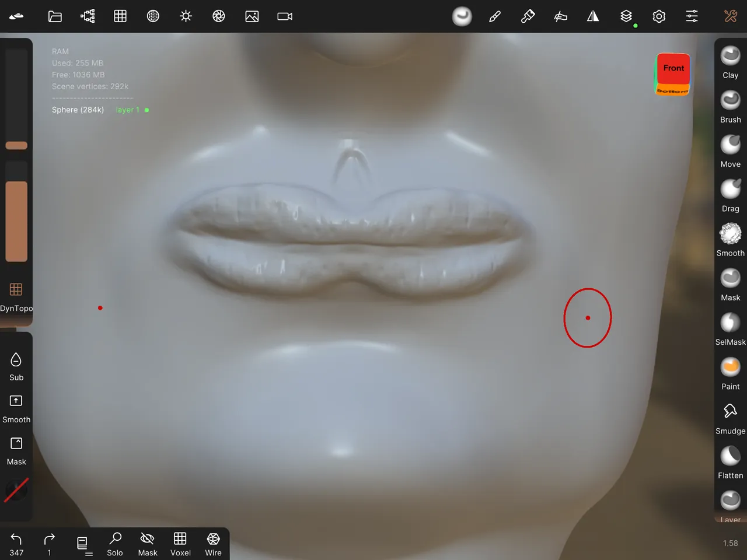This screenshot has width=747, height=560.
Task: Open the Camera settings menu
Action: (x=285, y=16)
